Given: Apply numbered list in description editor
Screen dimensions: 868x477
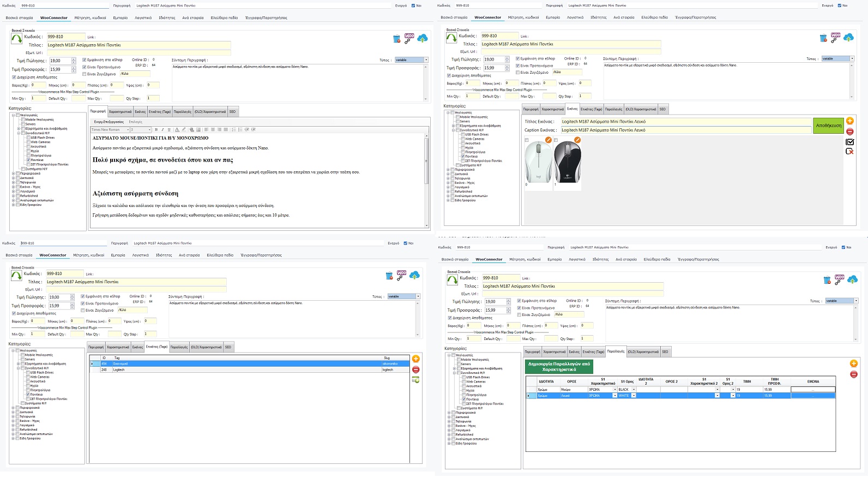Looking at the screenshot, I should (234, 130).
